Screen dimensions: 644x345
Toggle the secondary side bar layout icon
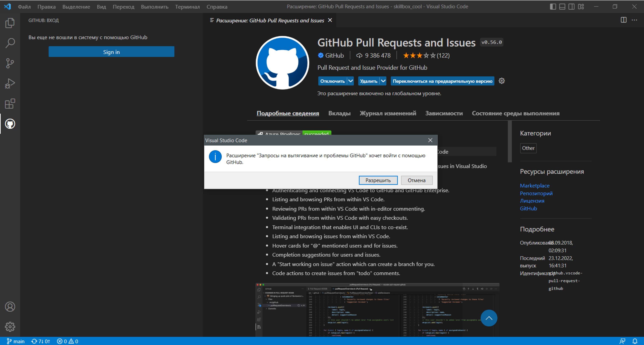571,6
